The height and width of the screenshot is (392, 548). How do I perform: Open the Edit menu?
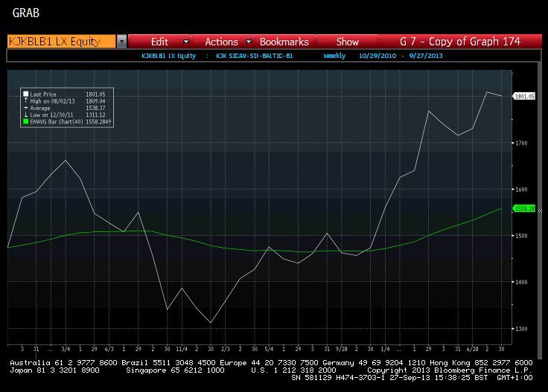[x=159, y=42]
